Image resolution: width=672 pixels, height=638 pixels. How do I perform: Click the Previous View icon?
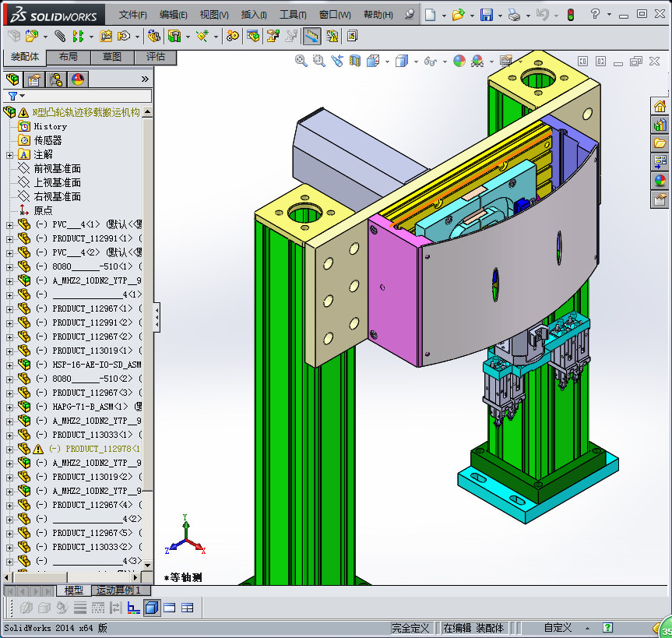pyautogui.click(x=337, y=61)
